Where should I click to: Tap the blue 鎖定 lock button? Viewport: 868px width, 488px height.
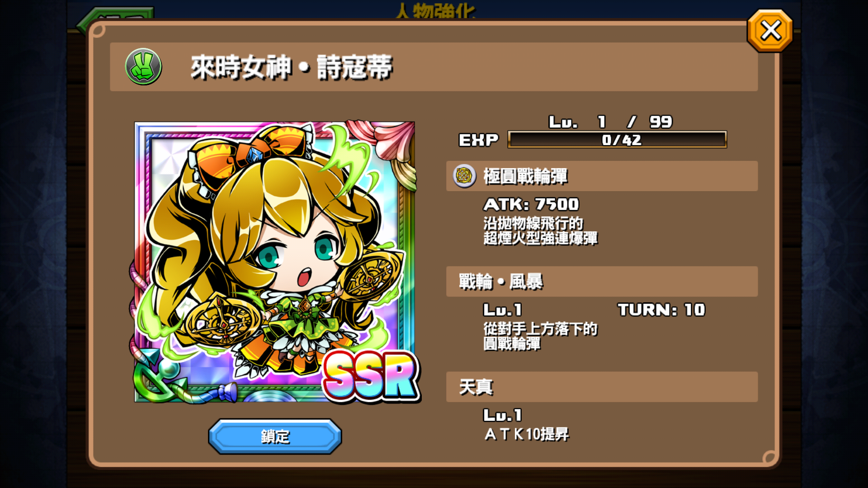275,436
